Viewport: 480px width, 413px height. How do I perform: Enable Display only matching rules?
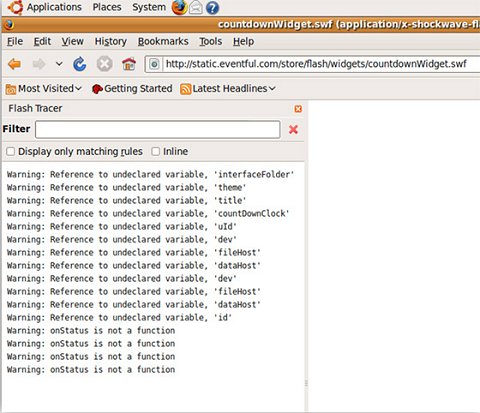tap(11, 151)
